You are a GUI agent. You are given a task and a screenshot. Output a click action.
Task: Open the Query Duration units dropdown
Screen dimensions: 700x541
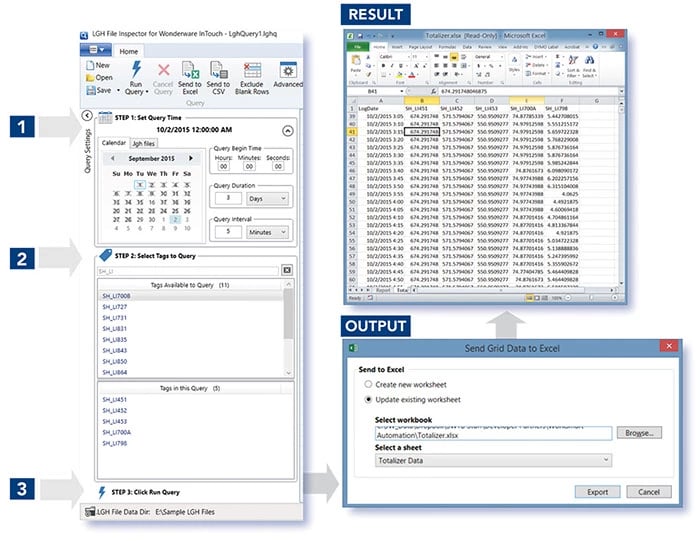tap(269, 199)
